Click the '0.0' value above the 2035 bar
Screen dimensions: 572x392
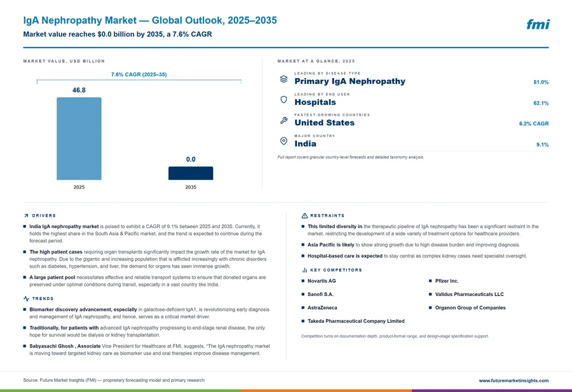tap(191, 159)
